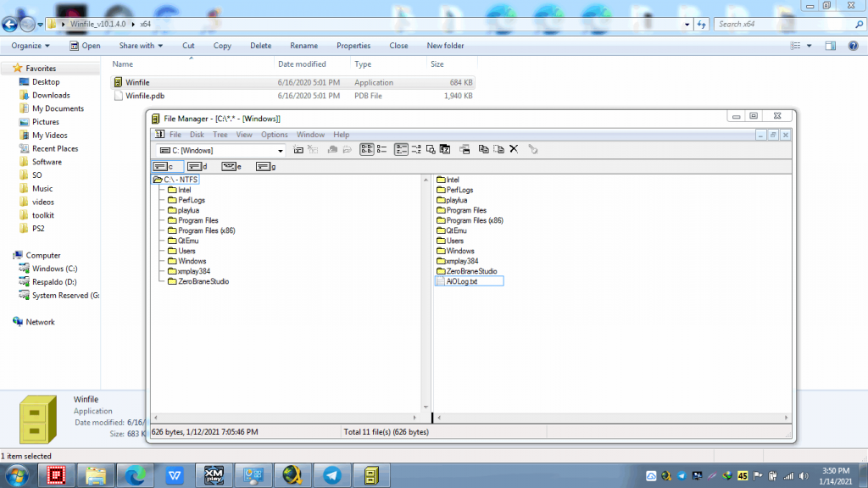Screen dimensions: 868x488
Task: Click Explorer's Open button
Action: pos(85,46)
